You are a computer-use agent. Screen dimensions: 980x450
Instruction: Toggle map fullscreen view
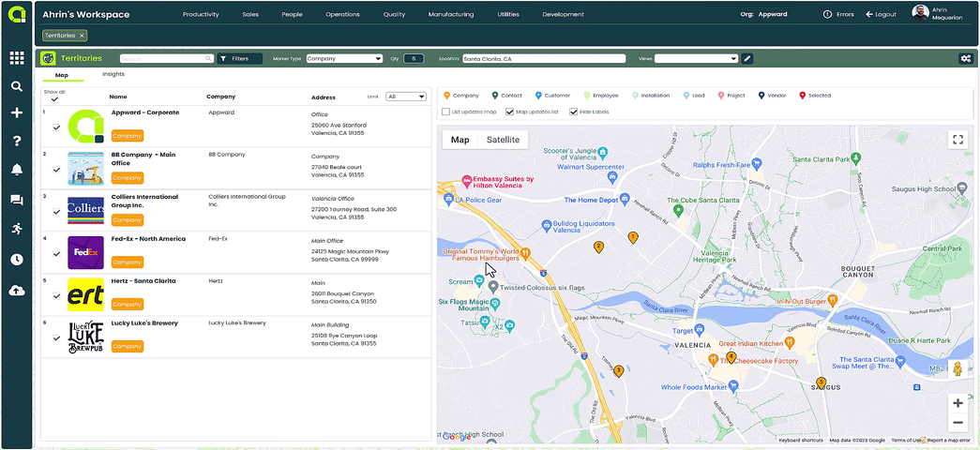[957, 140]
